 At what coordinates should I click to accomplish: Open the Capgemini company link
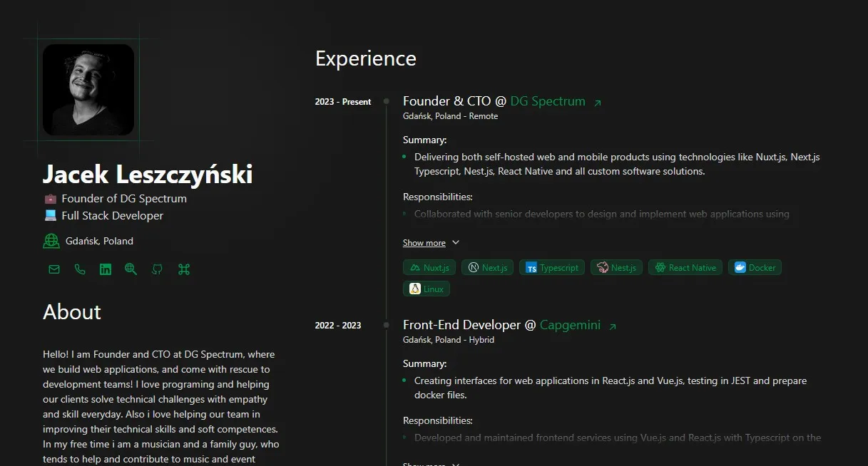(x=570, y=324)
